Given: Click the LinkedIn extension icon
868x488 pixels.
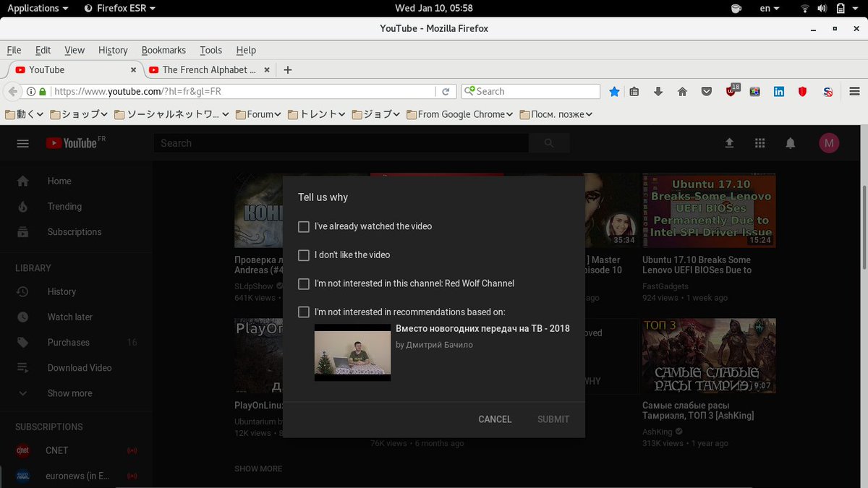Looking at the screenshot, I should 779,92.
